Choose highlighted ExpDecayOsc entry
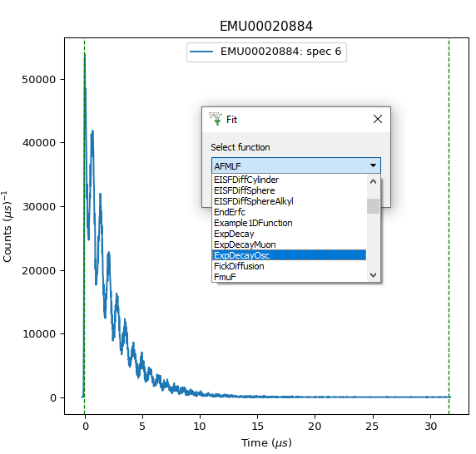Screen dimensions: 476x454 point(289,255)
